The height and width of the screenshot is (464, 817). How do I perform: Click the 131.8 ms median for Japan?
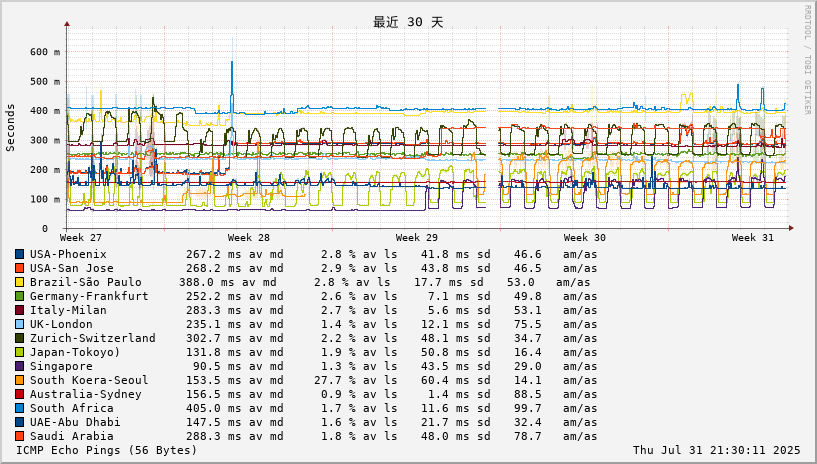(214, 353)
